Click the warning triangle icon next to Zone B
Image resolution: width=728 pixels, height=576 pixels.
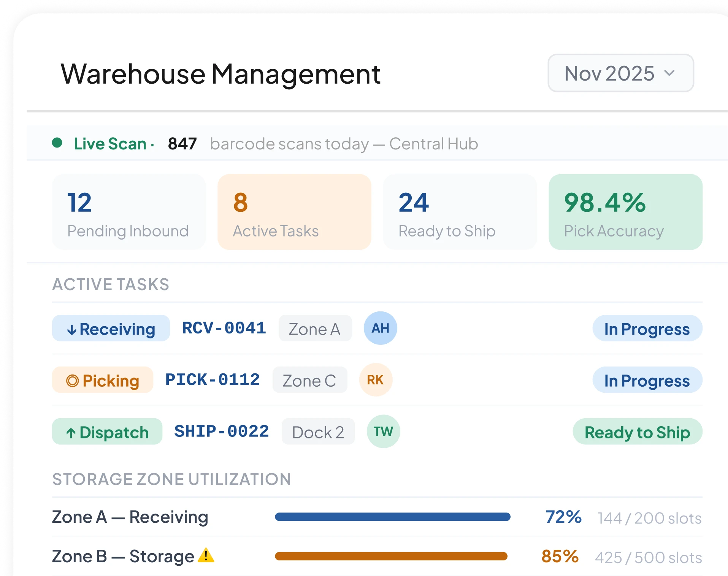click(x=206, y=555)
